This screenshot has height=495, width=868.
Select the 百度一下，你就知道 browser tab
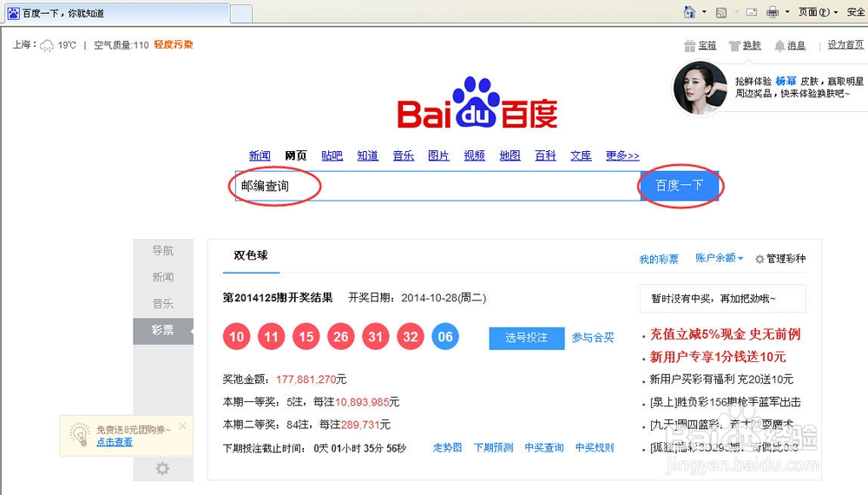pos(117,13)
